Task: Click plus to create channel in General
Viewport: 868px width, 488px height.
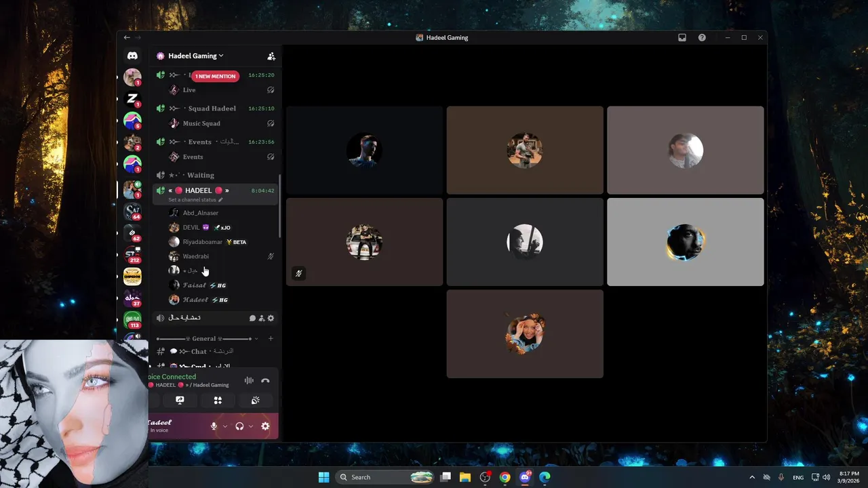Action: pyautogui.click(x=271, y=338)
